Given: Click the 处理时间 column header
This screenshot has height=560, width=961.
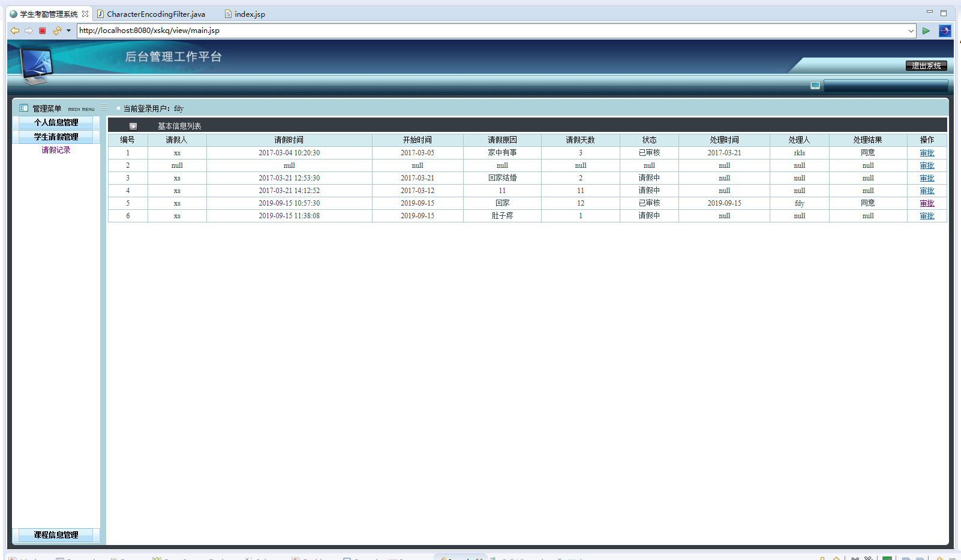Looking at the screenshot, I should click(x=724, y=140).
